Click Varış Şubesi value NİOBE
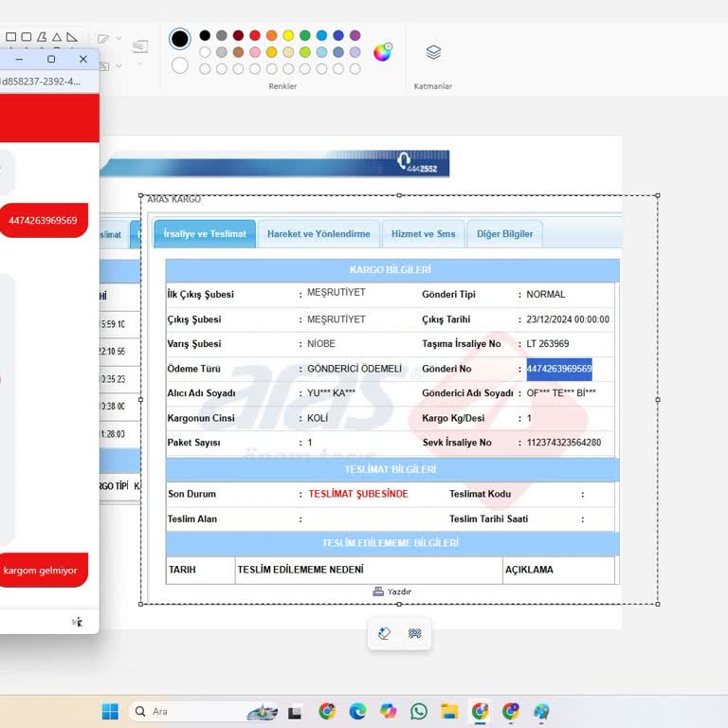This screenshot has width=728, height=728. point(320,343)
